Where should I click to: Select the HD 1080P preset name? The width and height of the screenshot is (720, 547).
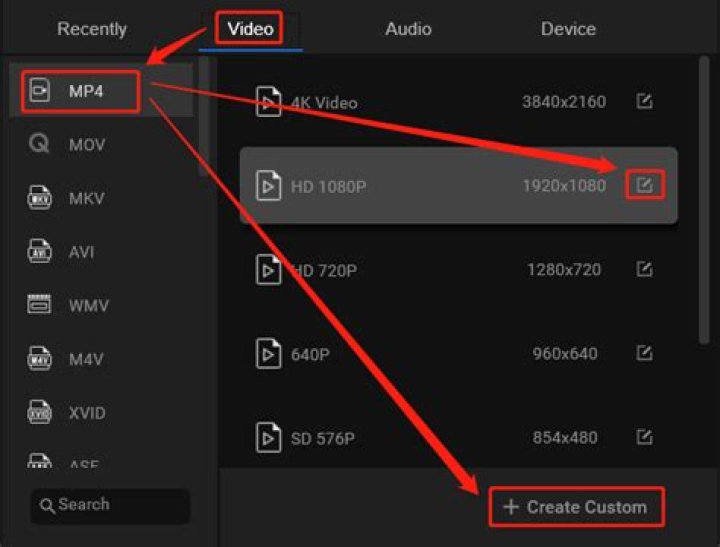328,186
